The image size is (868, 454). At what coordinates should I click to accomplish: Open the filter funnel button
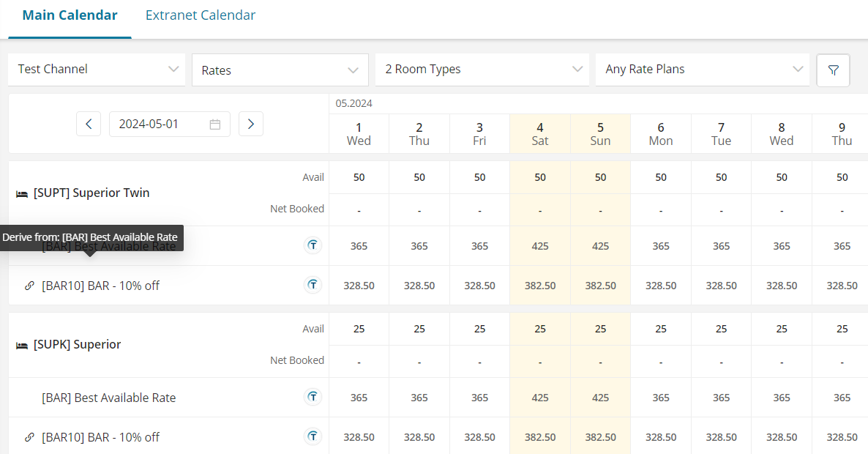click(833, 70)
